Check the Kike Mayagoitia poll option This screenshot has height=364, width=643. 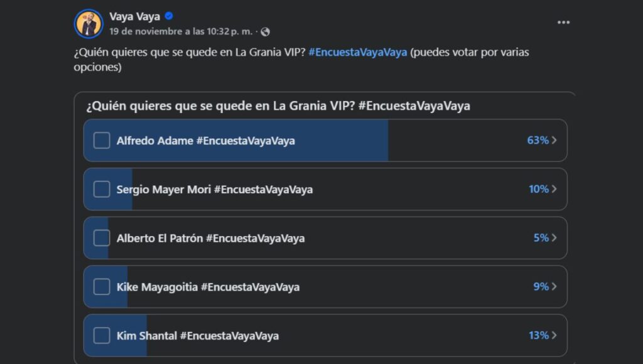point(100,286)
